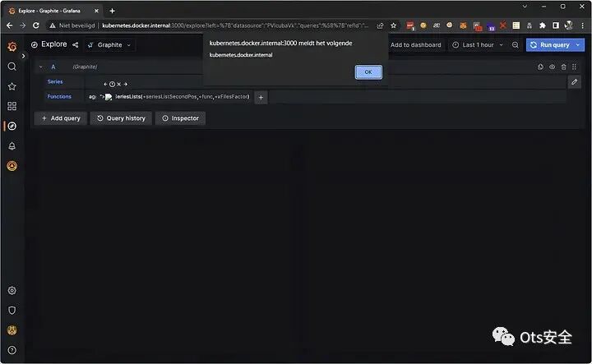Open the Help question mark icon
The image size is (592, 364).
(x=12, y=350)
